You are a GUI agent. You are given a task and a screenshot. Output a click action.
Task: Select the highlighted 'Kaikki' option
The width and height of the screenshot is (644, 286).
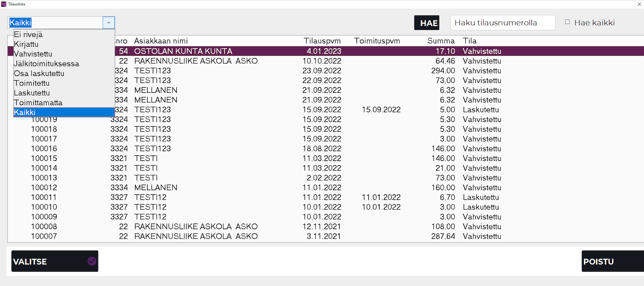[x=25, y=112]
